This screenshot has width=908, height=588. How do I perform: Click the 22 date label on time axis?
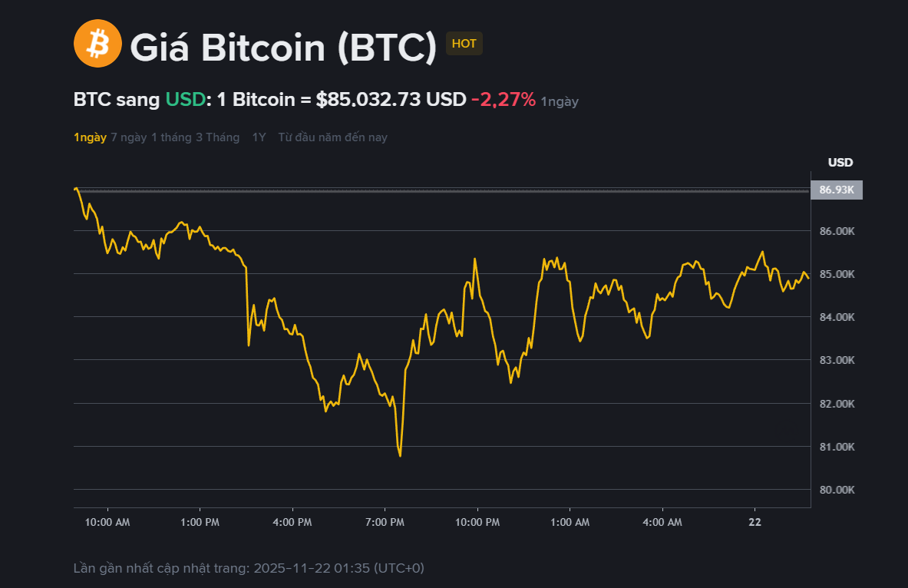coord(755,522)
